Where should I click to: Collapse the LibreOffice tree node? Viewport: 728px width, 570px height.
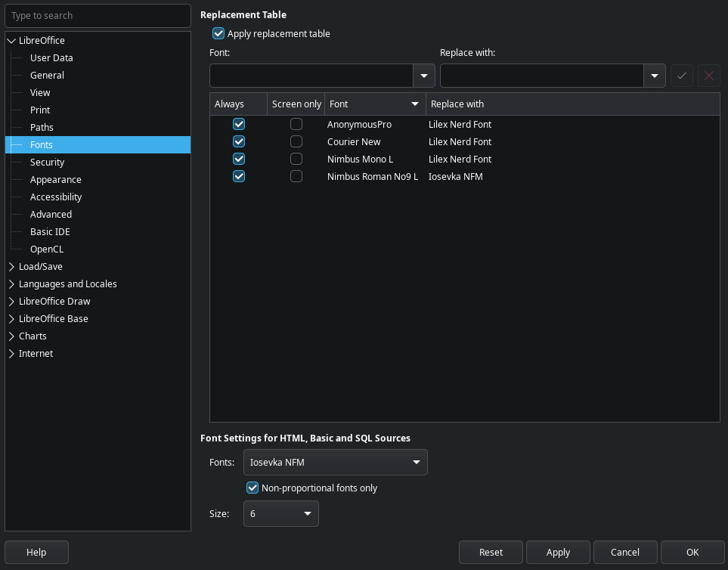[11, 41]
